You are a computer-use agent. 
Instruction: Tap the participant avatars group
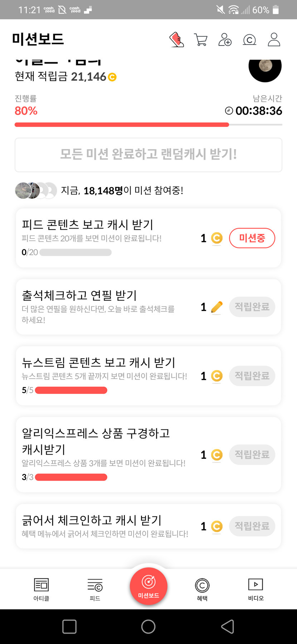pos(36,191)
